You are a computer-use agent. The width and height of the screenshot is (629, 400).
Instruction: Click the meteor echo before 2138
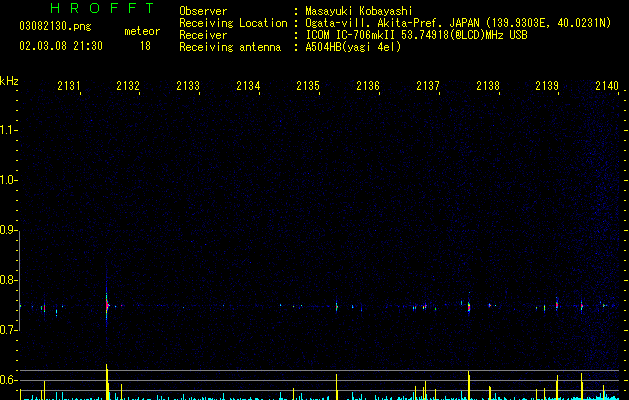click(469, 307)
